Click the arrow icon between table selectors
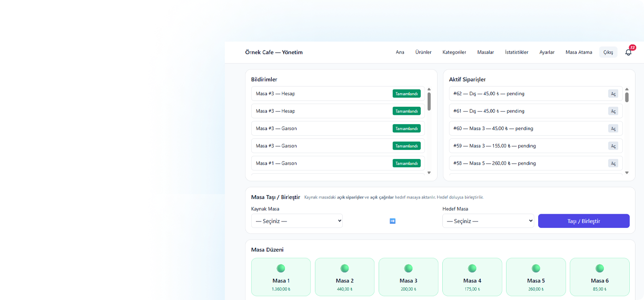Viewport: 644px width, 300px height. [x=392, y=221]
